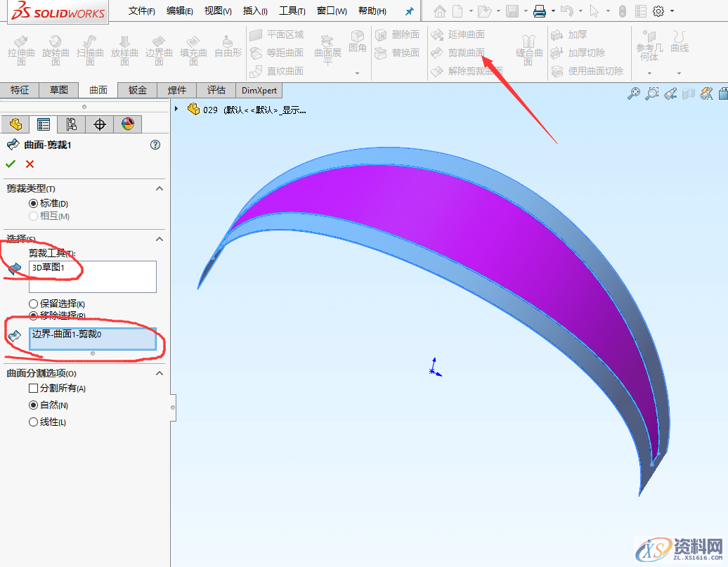Switch to the ConfigurationManager panel tab

point(72,124)
